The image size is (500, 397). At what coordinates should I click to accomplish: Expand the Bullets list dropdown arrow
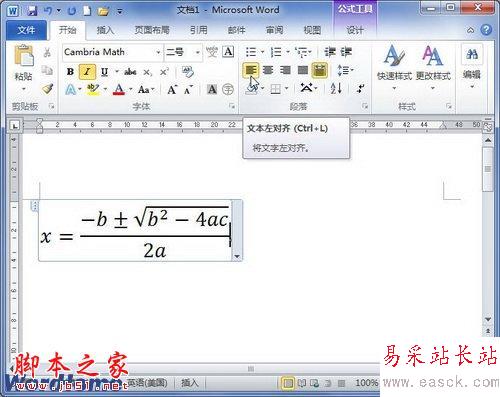[262, 52]
